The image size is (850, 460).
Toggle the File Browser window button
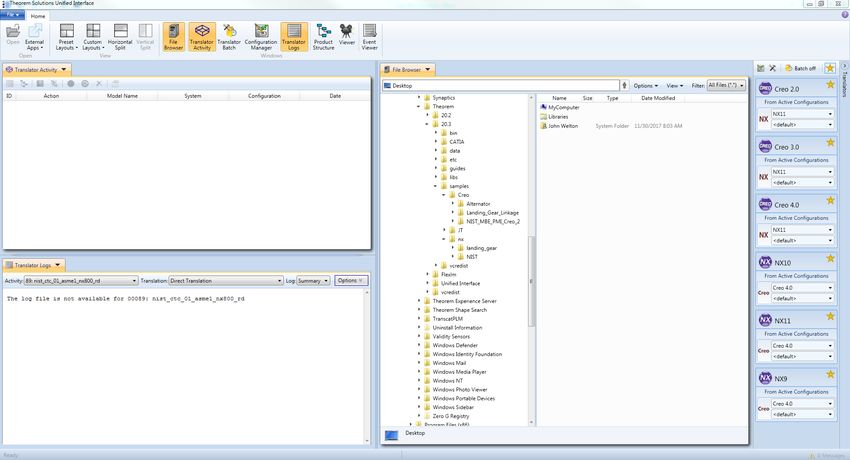click(173, 37)
